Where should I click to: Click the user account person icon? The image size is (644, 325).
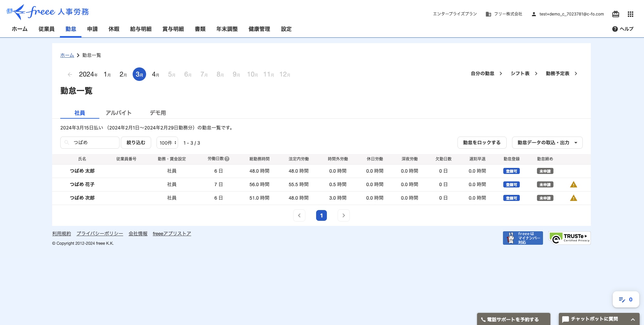pos(534,14)
